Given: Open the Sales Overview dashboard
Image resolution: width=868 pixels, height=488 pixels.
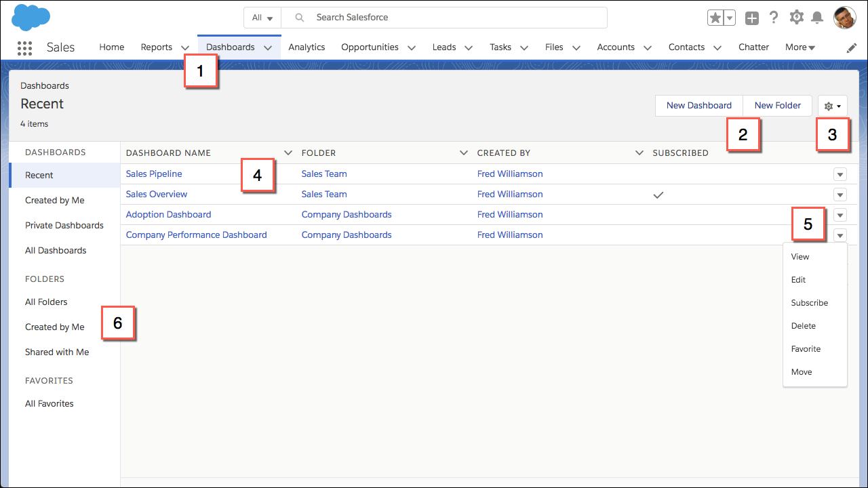Looking at the screenshot, I should [x=157, y=195].
